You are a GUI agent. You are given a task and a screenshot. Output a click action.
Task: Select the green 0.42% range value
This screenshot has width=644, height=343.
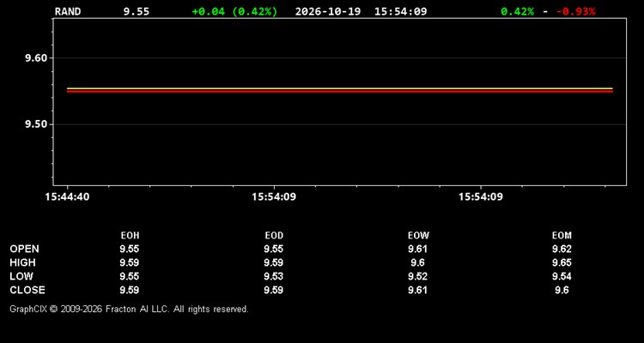[x=518, y=11]
